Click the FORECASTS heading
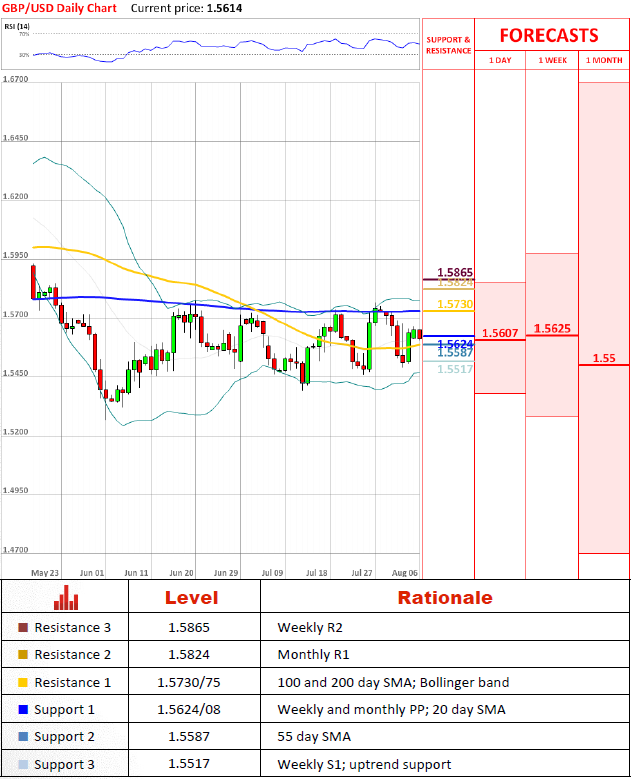The image size is (631, 779). tap(549, 35)
